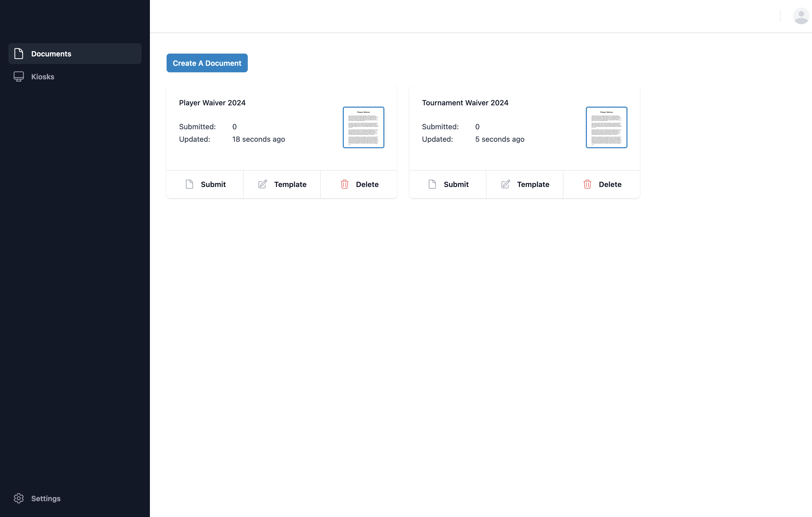Click the Delete label for Player Waiver 2024
812x517 pixels.
pos(367,184)
